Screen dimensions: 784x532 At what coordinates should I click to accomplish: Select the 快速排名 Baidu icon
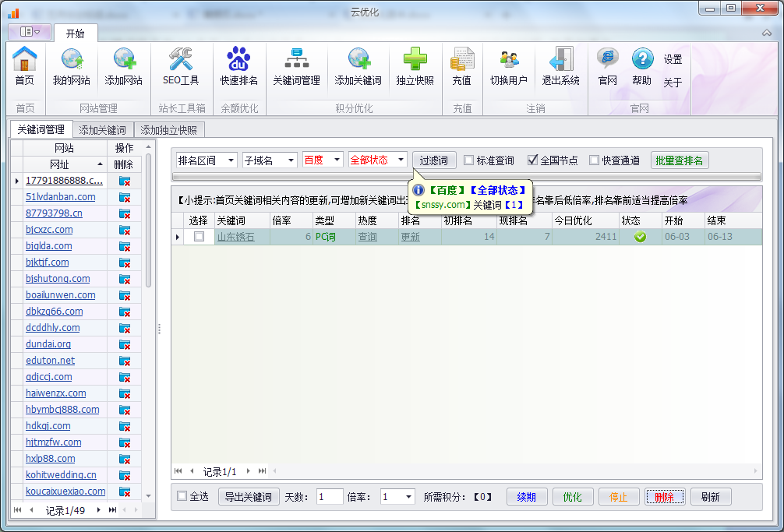pos(238,66)
